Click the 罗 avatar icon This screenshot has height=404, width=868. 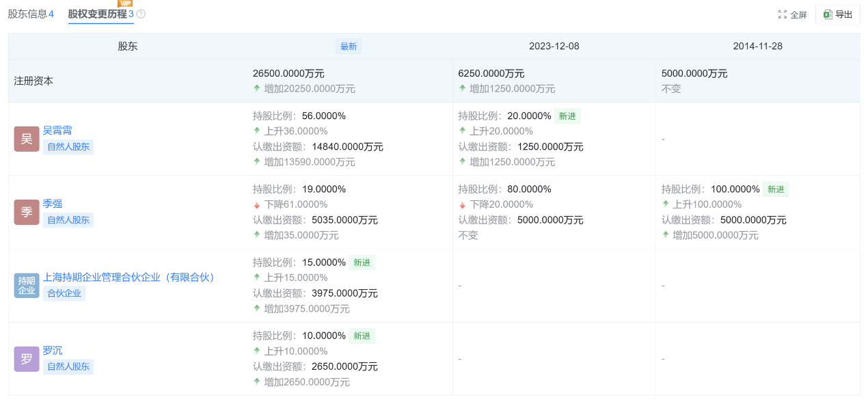point(27,358)
